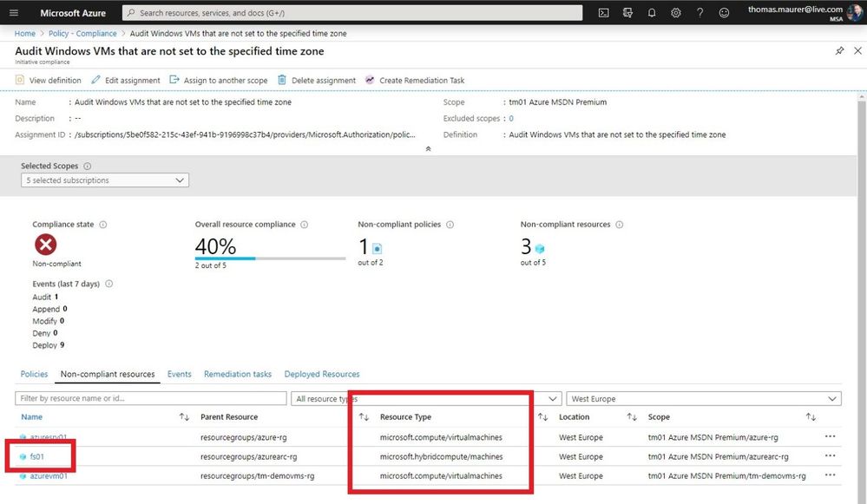The width and height of the screenshot is (867, 504).
Task: Click info icon beside Events (last 7 days)
Action: pyautogui.click(x=109, y=284)
